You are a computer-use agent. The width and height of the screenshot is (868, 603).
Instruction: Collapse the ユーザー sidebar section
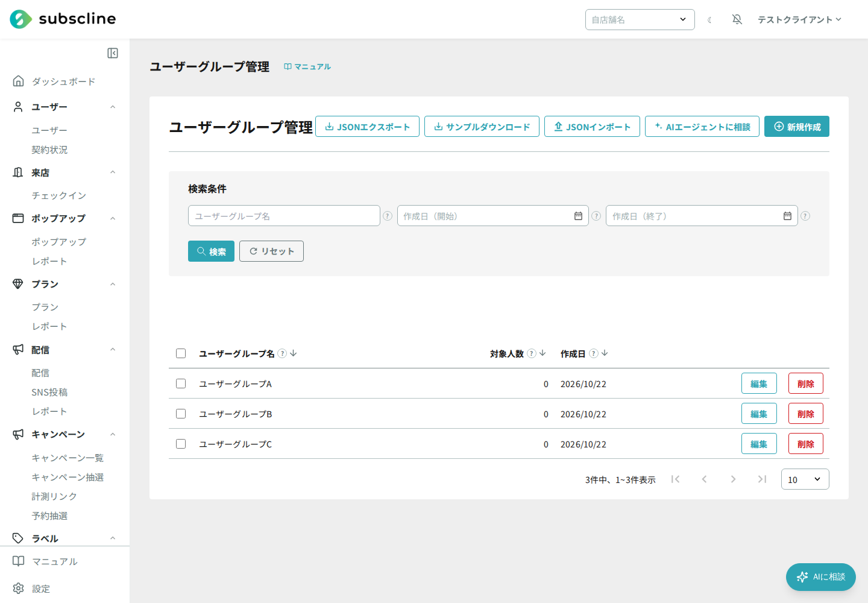pos(113,107)
